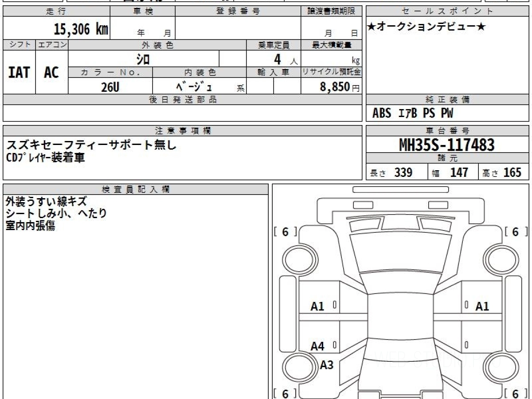Click the 諸元 header
Screen dimensions: 532x399
pyautogui.click(x=448, y=158)
